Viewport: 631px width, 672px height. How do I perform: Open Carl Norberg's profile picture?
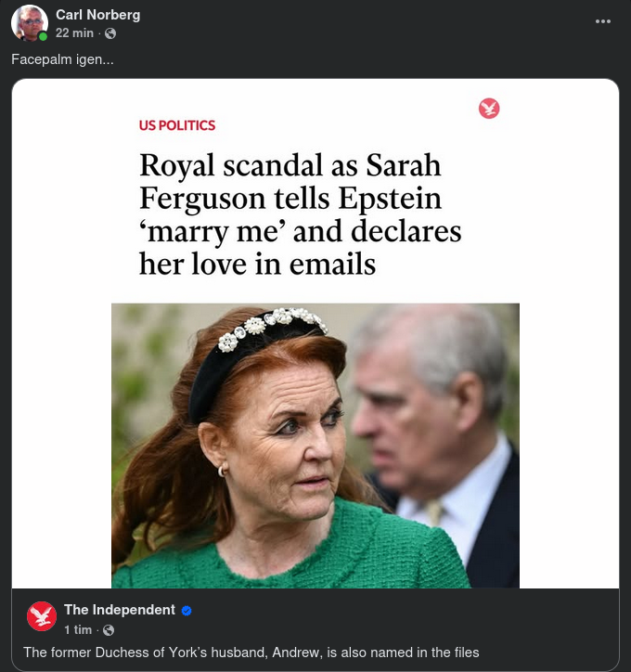(29, 22)
